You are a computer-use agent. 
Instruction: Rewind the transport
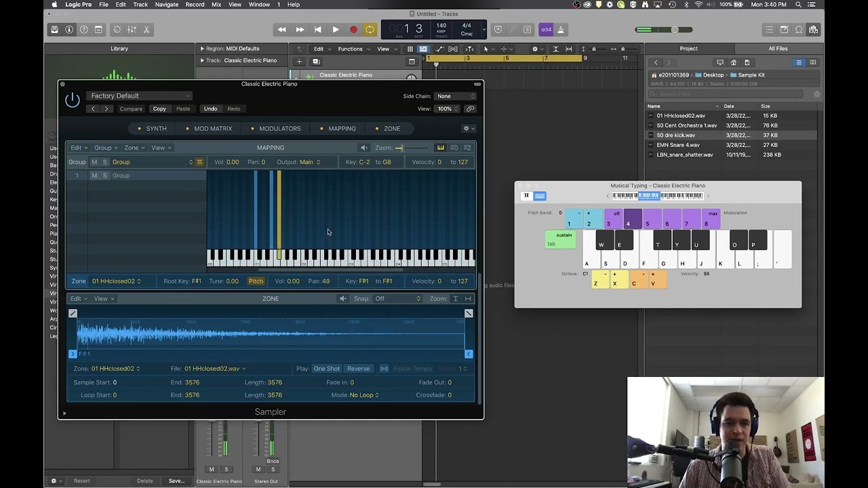(x=281, y=30)
